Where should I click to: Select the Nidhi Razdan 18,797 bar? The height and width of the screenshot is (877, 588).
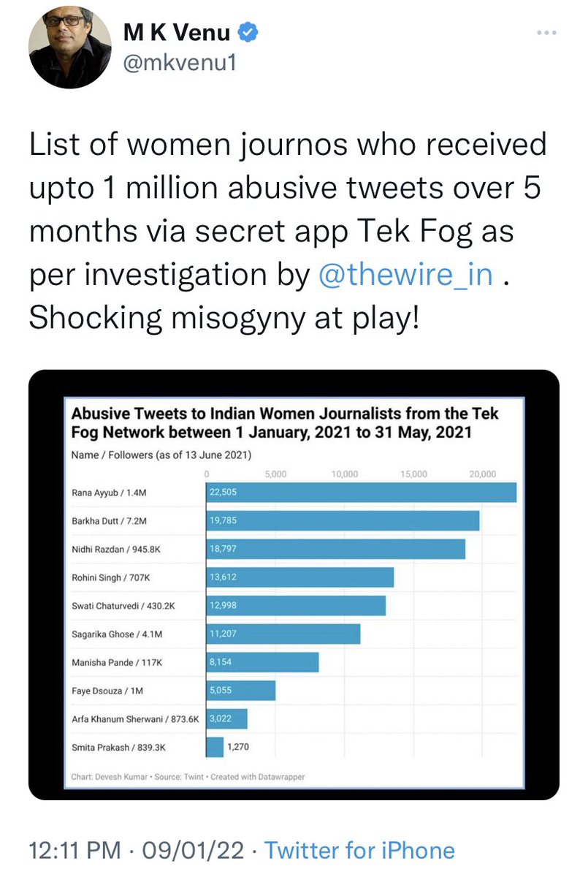point(336,549)
